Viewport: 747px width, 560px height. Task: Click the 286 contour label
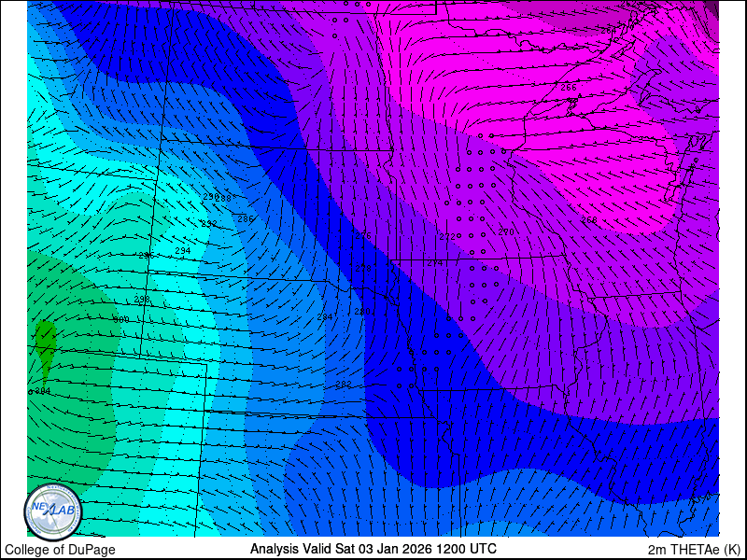(x=246, y=219)
